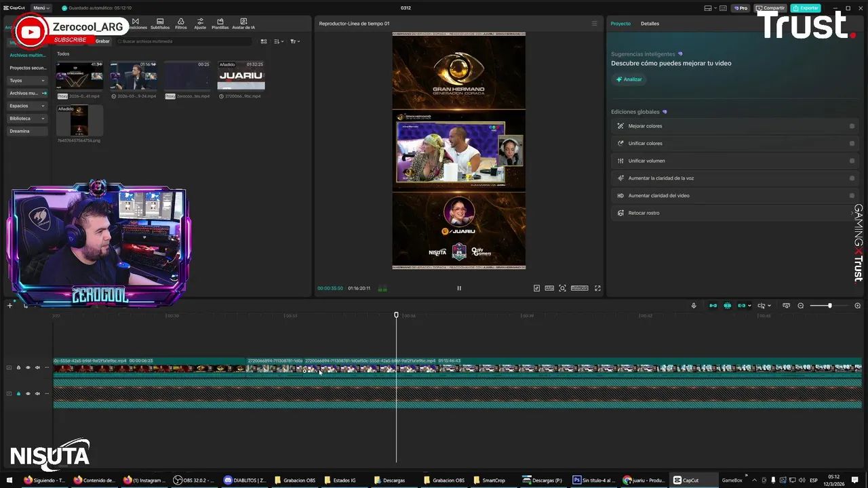The height and width of the screenshot is (488, 868).
Task: Lock the first video track
Action: point(19,367)
